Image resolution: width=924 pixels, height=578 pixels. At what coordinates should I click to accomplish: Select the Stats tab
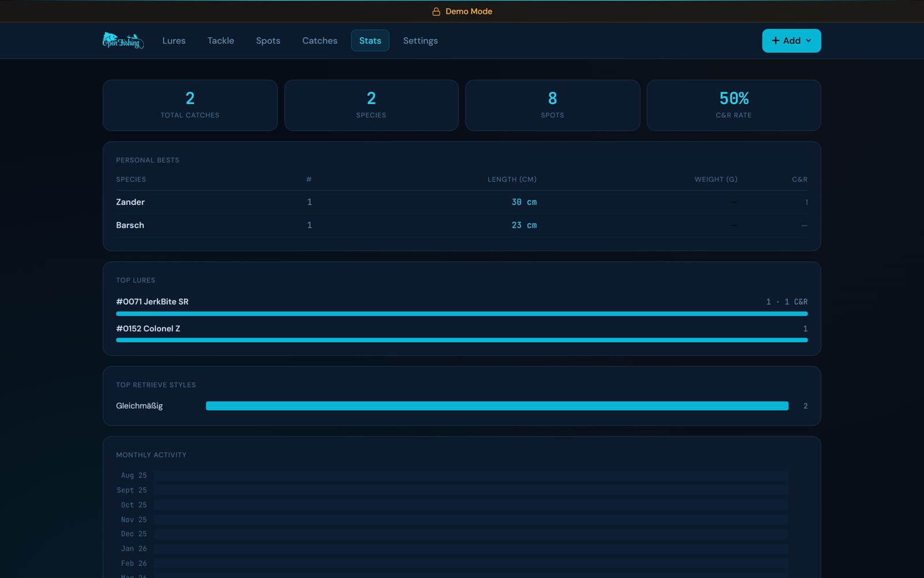click(x=370, y=40)
